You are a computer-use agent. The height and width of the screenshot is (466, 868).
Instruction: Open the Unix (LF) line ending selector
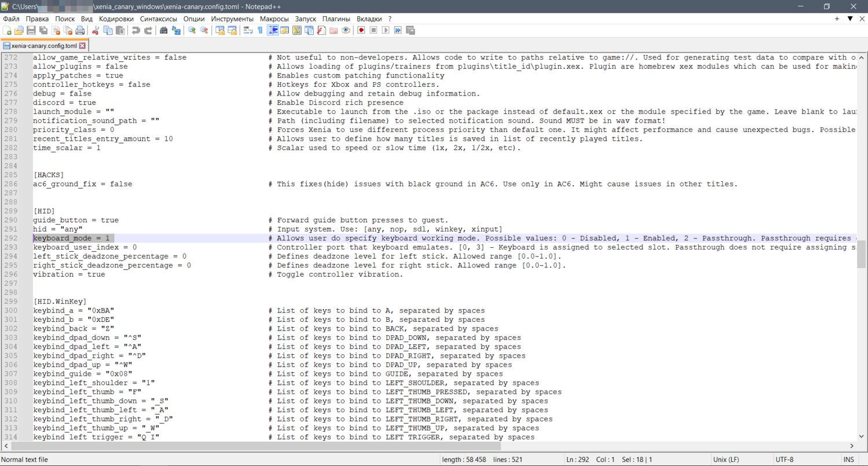[x=726, y=460]
